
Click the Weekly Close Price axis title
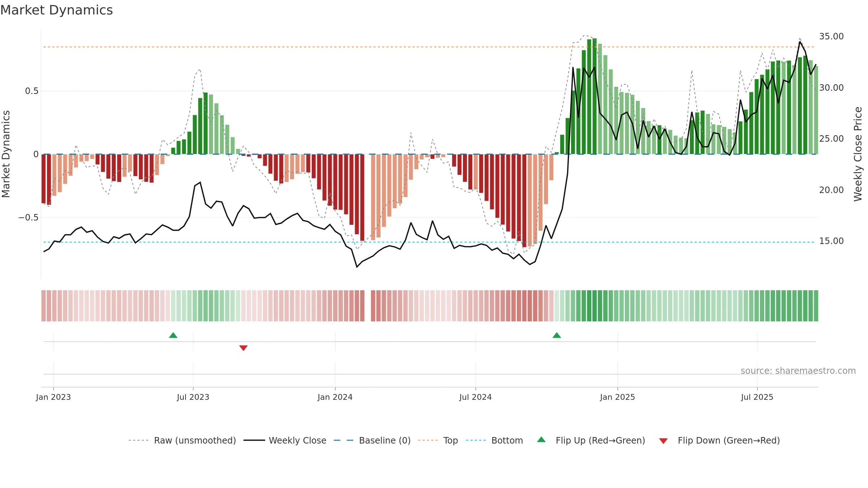coord(858,154)
